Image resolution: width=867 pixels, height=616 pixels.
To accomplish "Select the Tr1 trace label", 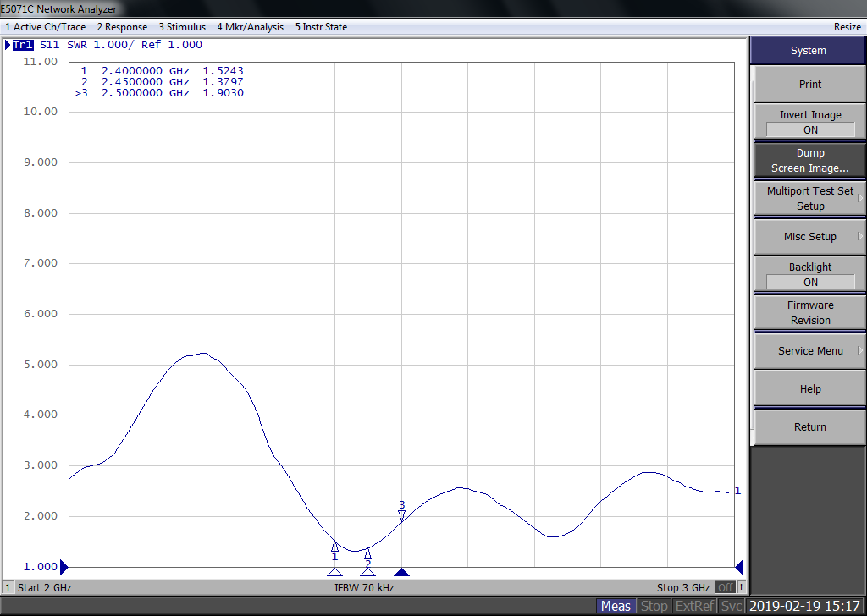I will click(22, 45).
